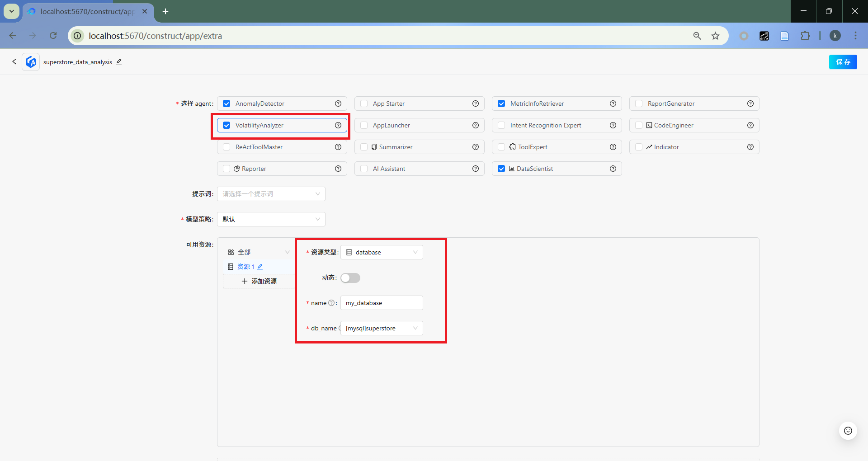Click the name input field containing my_database
Image resolution: width=868 pixels, height=461 pixels.
point(381,303)
